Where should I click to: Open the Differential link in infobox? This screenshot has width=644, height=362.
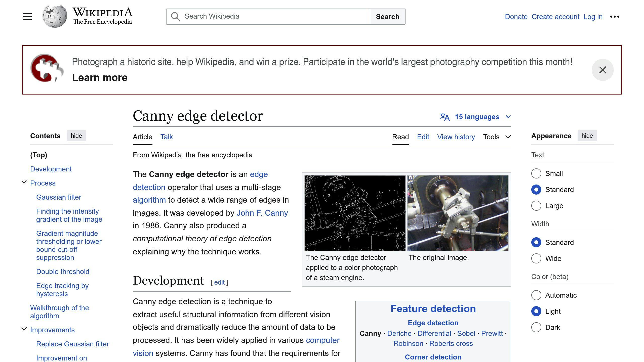[x=434, y=333]
